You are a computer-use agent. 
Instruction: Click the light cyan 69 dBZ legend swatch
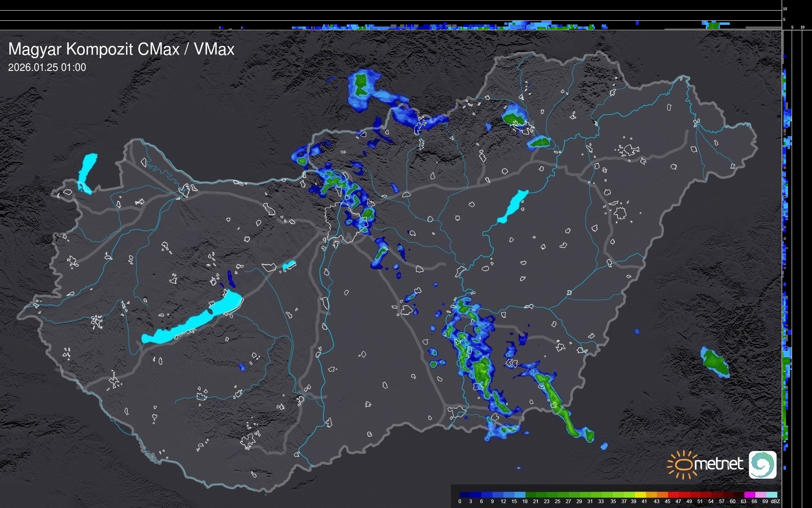tap(772, 495)
